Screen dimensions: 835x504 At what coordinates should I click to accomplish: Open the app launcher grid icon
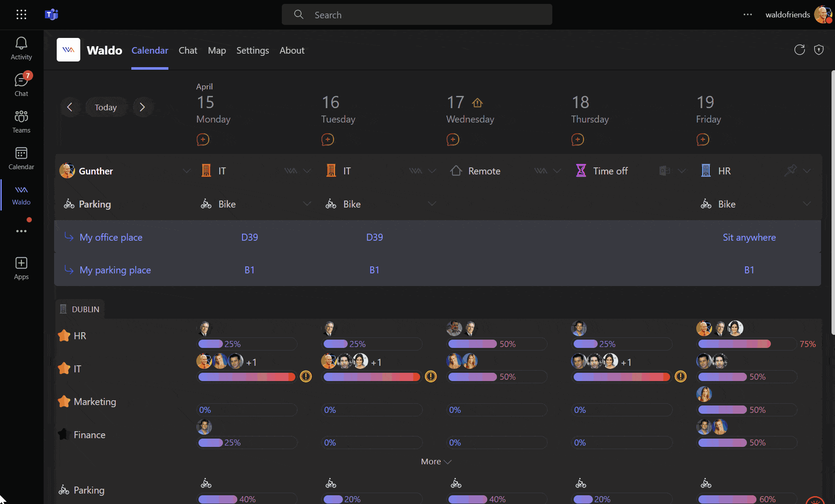pos(21,14)
